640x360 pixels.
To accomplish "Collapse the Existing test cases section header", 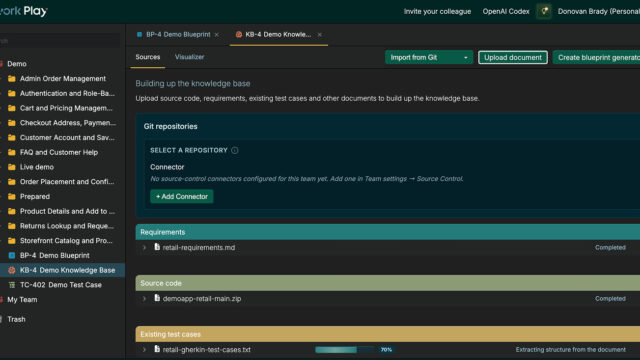I will [388, 334].
